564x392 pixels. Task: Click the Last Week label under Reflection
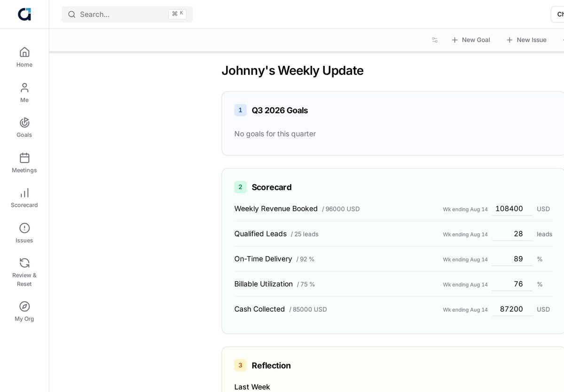coord(252,387)
